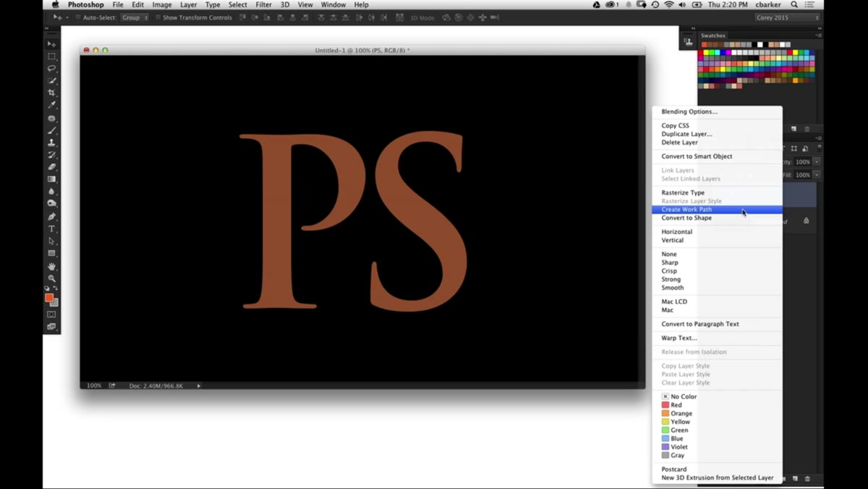Select the Zoom tool
The width and height of the screenshot is (868, 489).
[x=51, y=278]
